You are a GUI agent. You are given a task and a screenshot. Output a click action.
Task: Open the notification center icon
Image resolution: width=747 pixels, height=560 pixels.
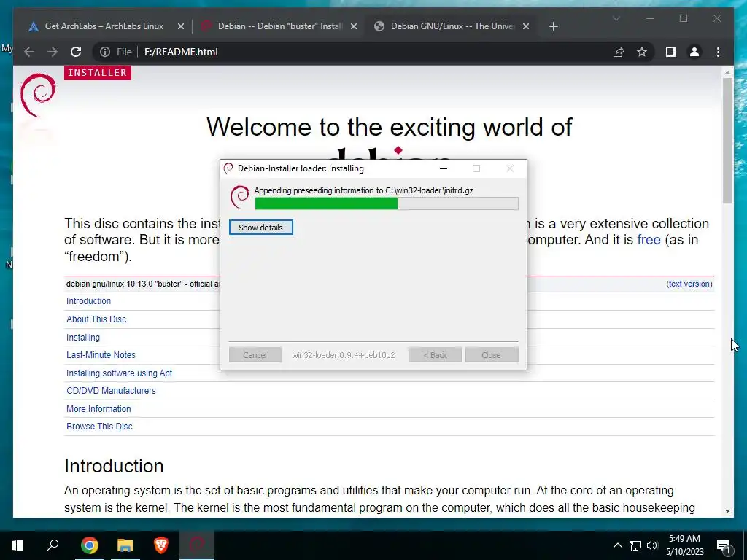[724, 545]
